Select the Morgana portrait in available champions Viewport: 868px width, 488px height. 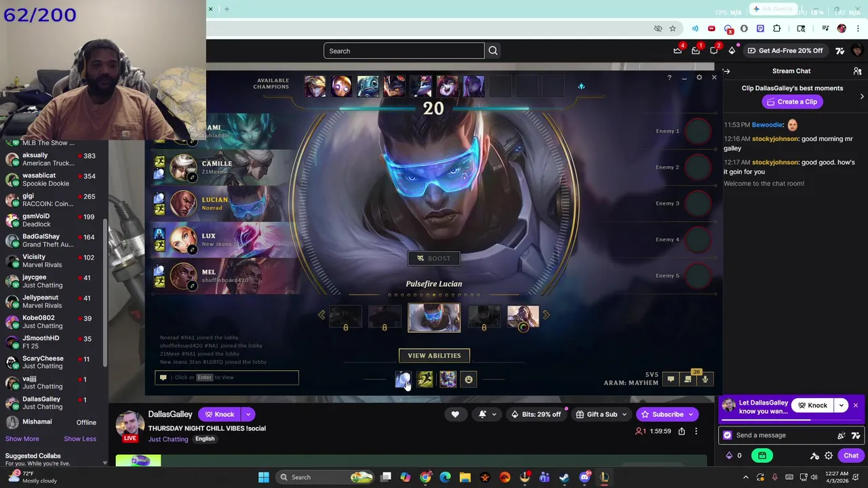click(x=473, y=86)
